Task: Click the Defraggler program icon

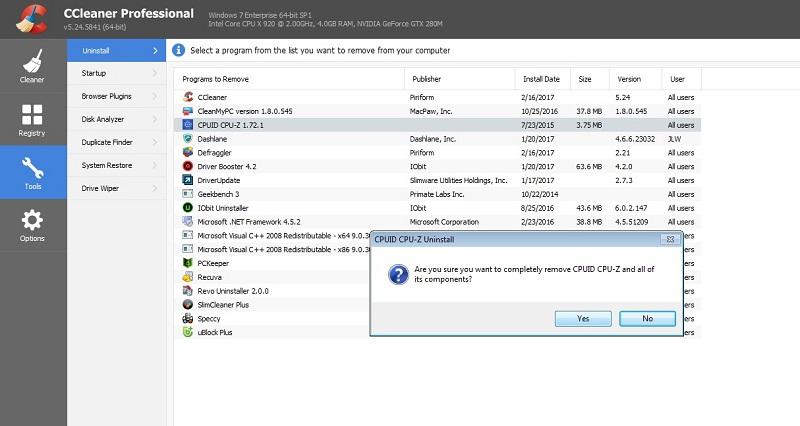Action: click(188, 152)
